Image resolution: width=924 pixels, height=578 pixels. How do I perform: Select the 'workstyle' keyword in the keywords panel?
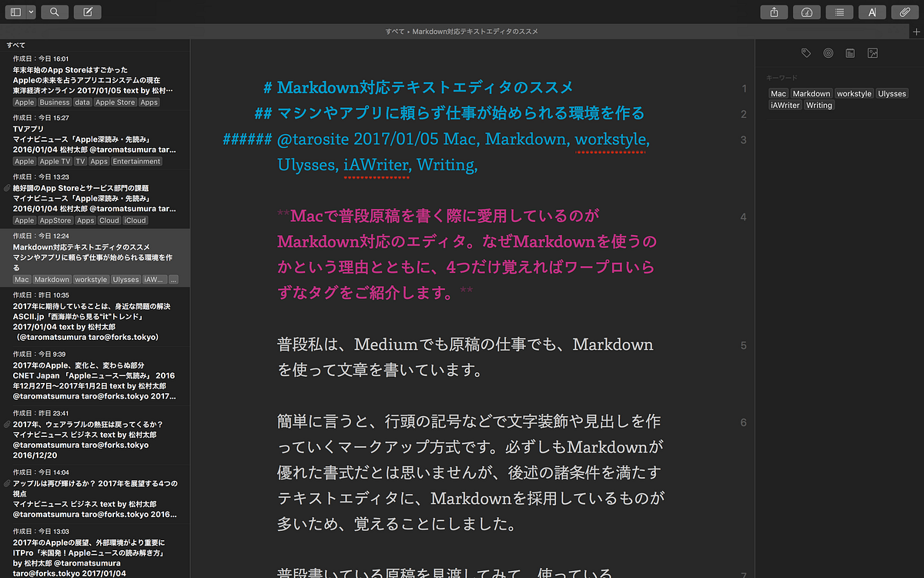pyautogui.click(x=854, y=93)
